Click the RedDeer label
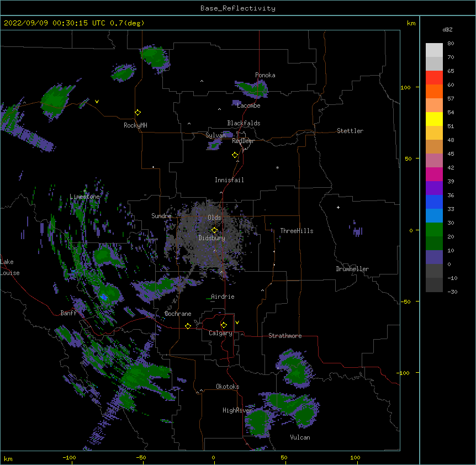476x465 pixels. pyautogui.click(x=243, y=141)
